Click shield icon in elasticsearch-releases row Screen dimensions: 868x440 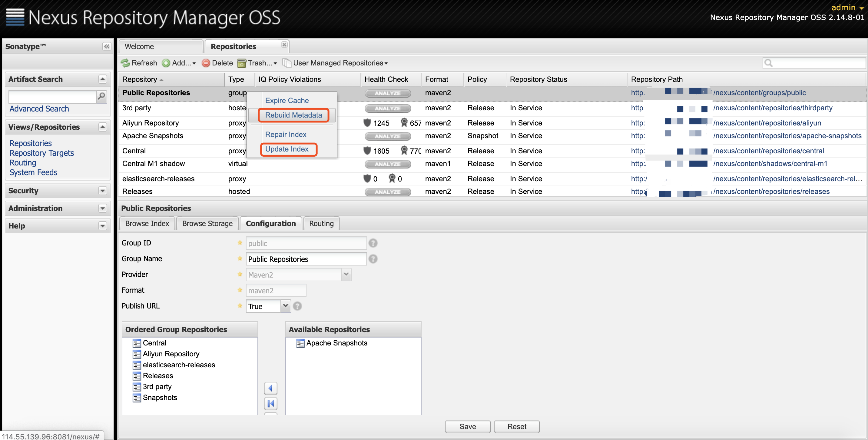tap(367, 178)
